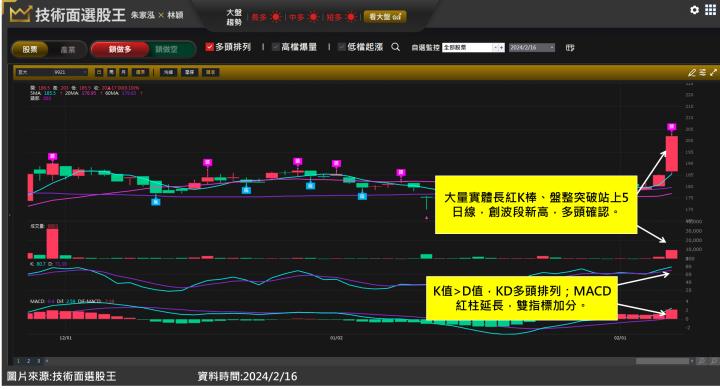
Task: Click the zoom-in icon at far bottom right
Action: coord(714,361)
